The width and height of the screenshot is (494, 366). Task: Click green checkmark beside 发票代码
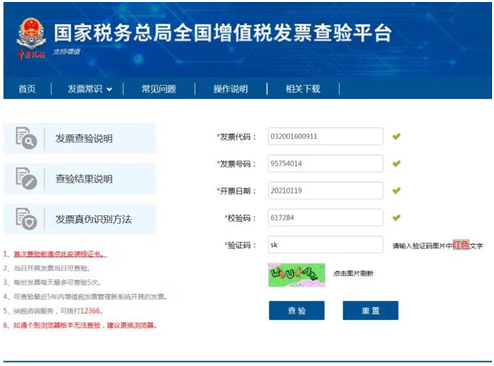click(x=396, y=136)
